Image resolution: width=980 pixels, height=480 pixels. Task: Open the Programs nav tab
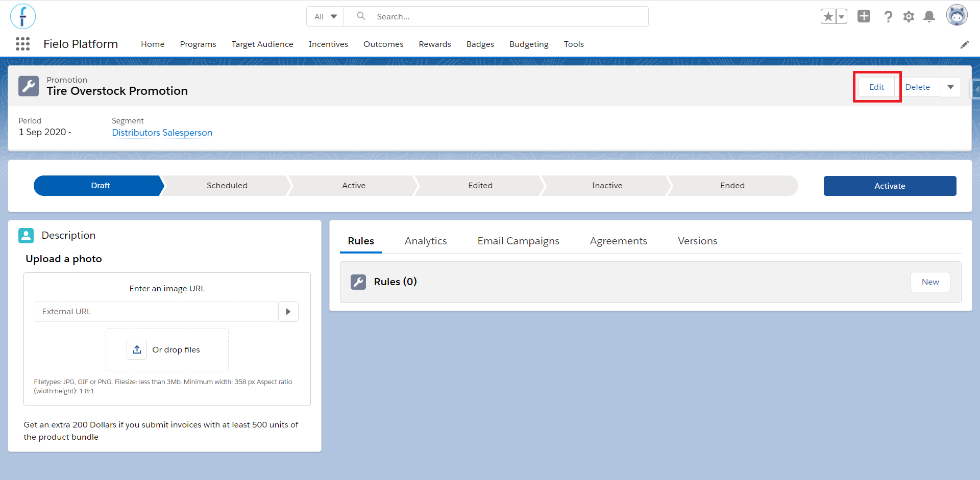(x=198, y=44)
